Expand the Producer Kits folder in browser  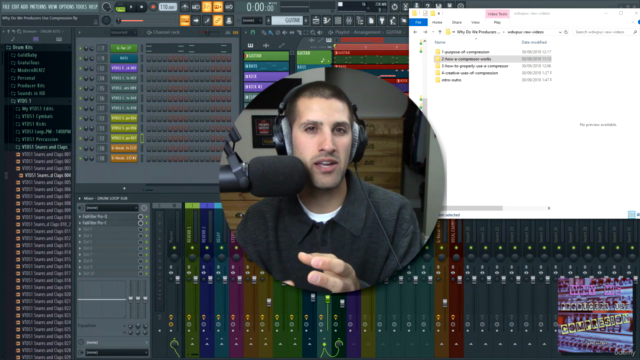[x=31, y=86]
